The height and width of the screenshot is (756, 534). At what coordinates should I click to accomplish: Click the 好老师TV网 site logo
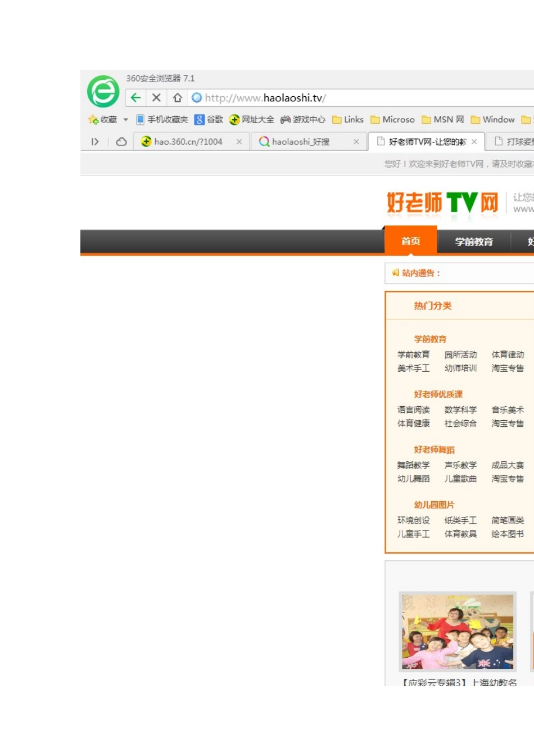coord(443,202)
